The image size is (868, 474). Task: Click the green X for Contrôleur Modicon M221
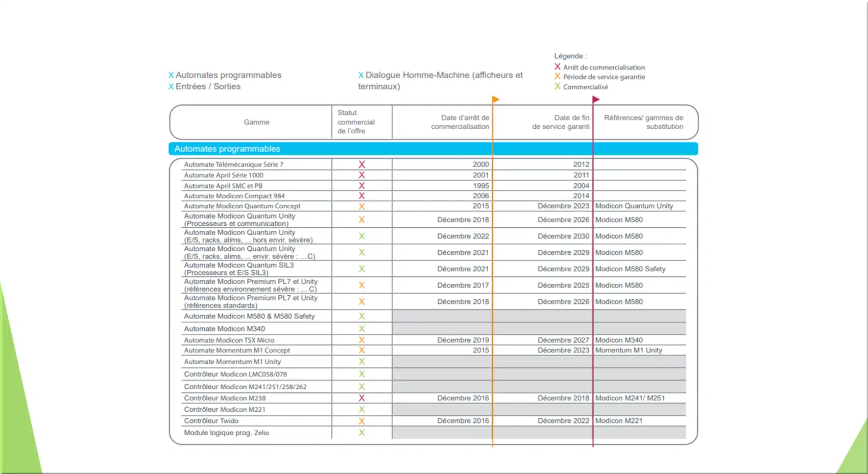pyautogui.click(x=361, y=410)
